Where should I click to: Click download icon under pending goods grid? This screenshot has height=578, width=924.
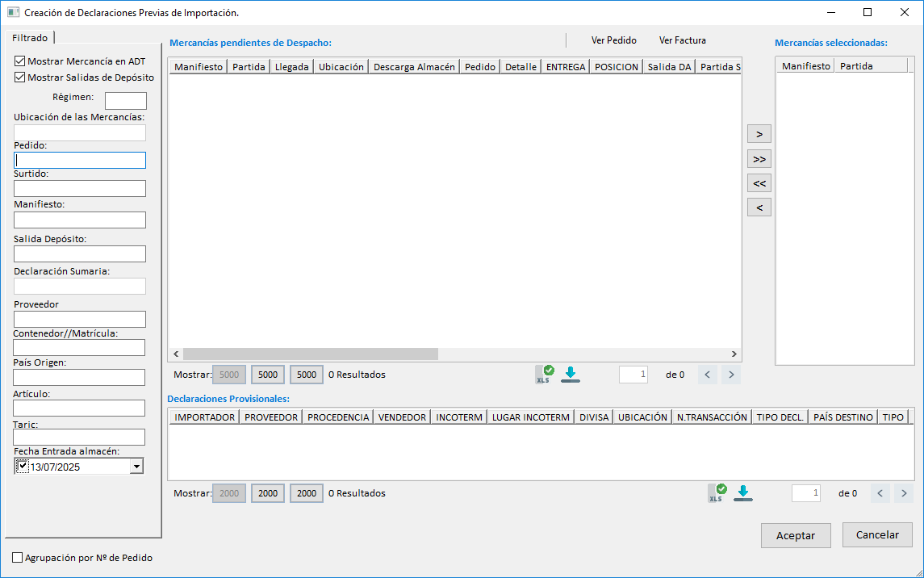coord(571,374)
